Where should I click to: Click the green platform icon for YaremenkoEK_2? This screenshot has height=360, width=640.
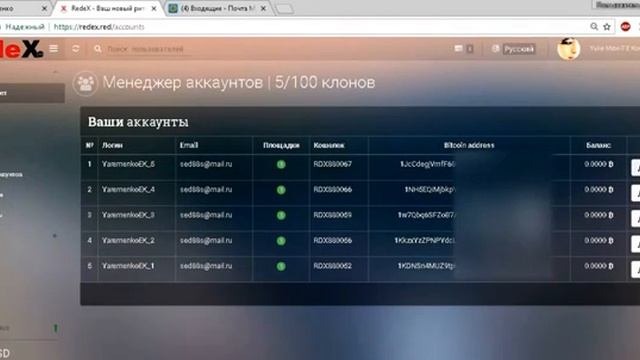tap(281, 241)
